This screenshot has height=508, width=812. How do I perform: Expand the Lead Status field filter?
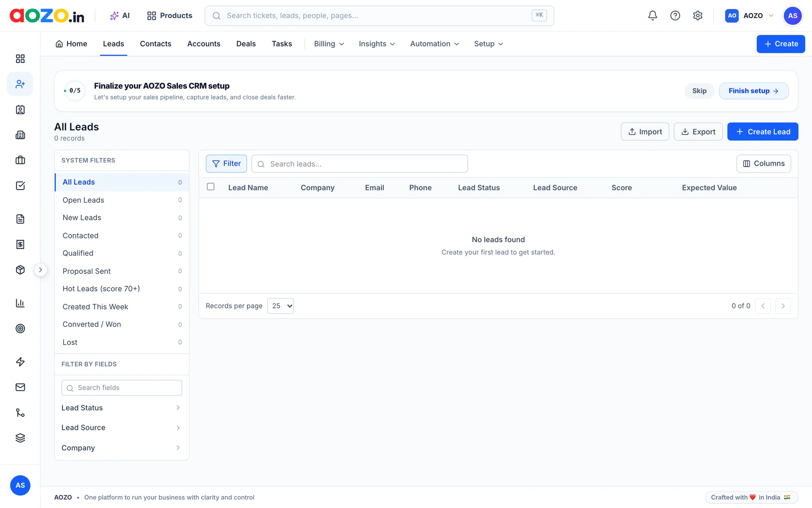click(121, 408)
